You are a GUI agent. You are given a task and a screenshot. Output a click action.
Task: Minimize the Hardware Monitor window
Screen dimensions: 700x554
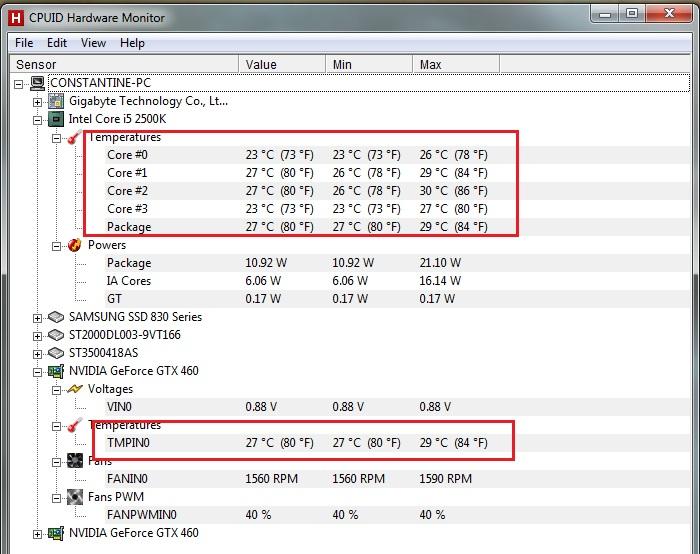point(604,14)
